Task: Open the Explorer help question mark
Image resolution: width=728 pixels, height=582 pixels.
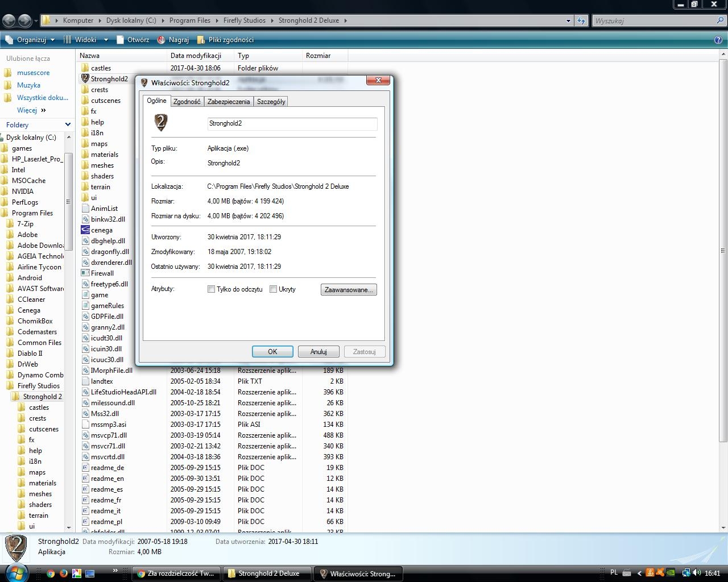Action: (x=718, y=40)
